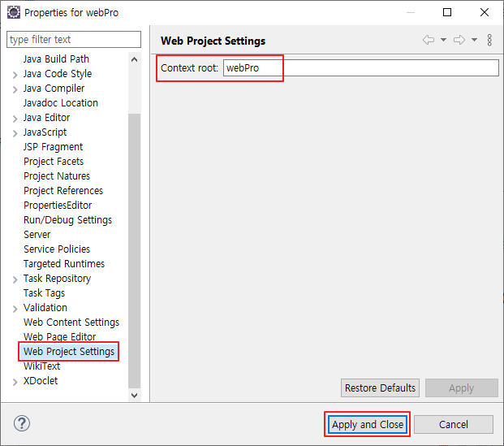Open Javadoc Location page
The height and width of the screenshot is (446, 504).
(61, 103)
